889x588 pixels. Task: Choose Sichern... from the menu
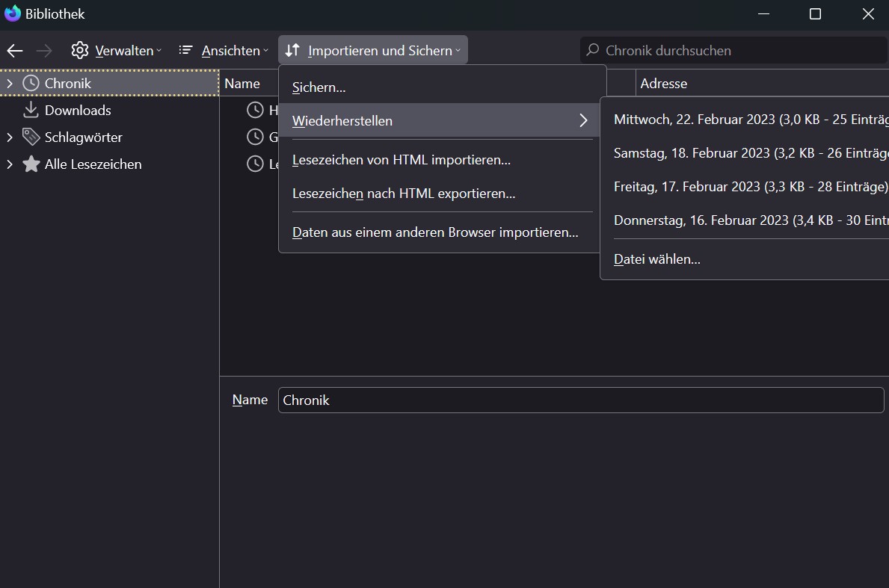[319, 87]
